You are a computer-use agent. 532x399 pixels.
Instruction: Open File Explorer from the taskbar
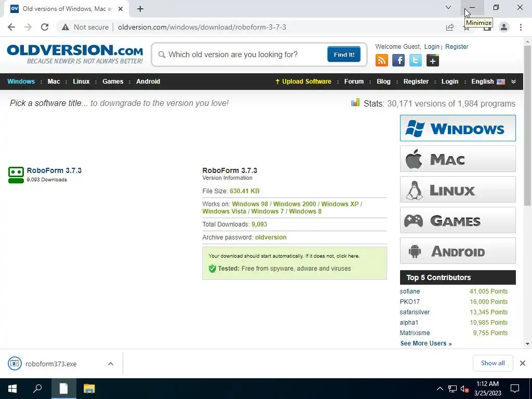coord(89,389)
